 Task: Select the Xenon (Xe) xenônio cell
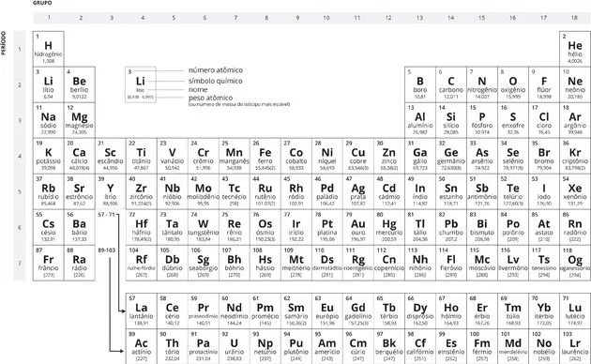click(x=575, y=191)
